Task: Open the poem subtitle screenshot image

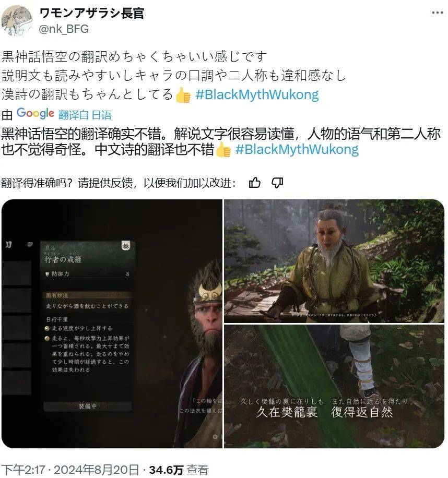Action: click(334, 387)
